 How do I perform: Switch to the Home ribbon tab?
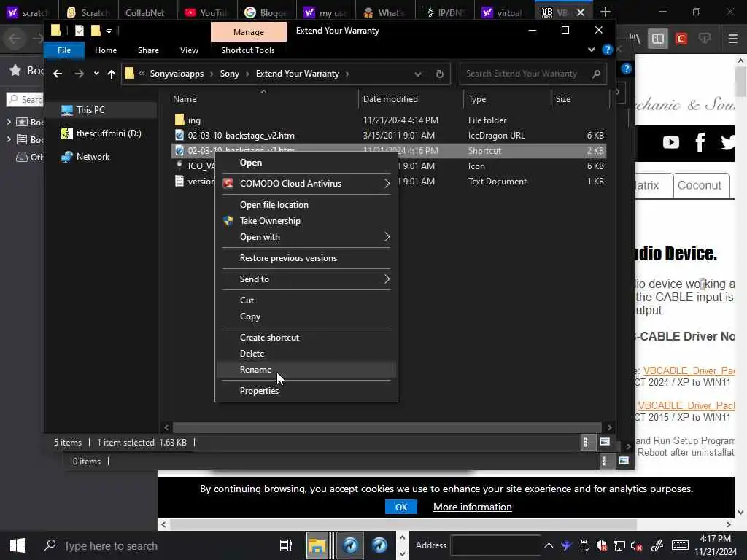click(106, 50)
